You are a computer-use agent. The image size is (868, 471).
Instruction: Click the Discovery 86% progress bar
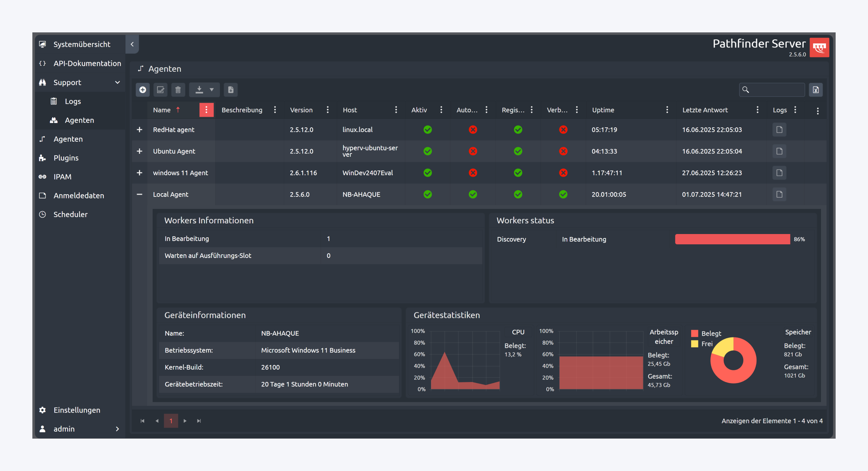(x=732, y=239)
